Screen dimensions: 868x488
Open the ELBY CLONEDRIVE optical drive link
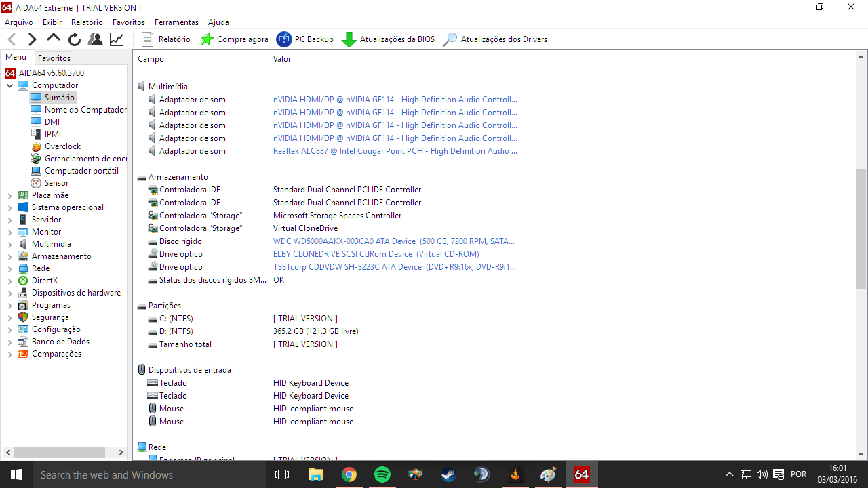click(x=376, y=254)
